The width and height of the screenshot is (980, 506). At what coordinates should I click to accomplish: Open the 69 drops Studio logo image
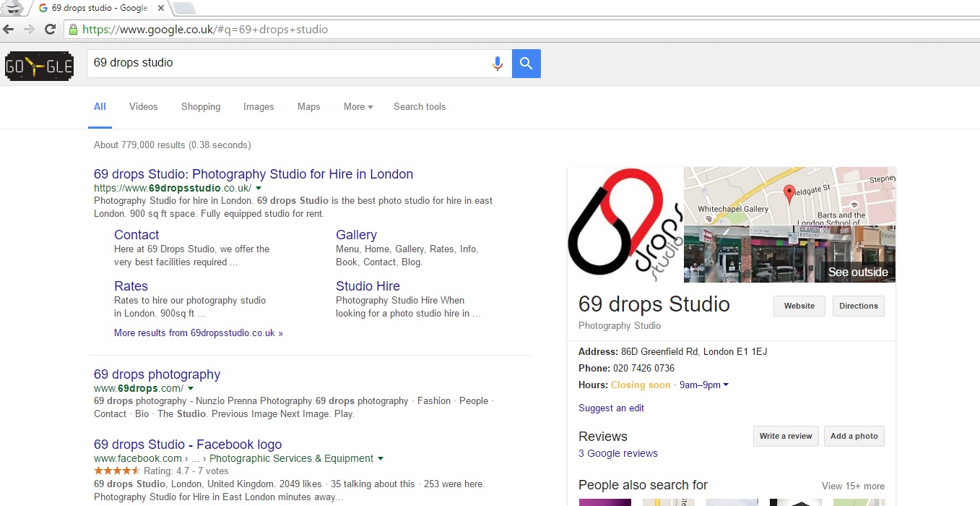tap(625, 225)
